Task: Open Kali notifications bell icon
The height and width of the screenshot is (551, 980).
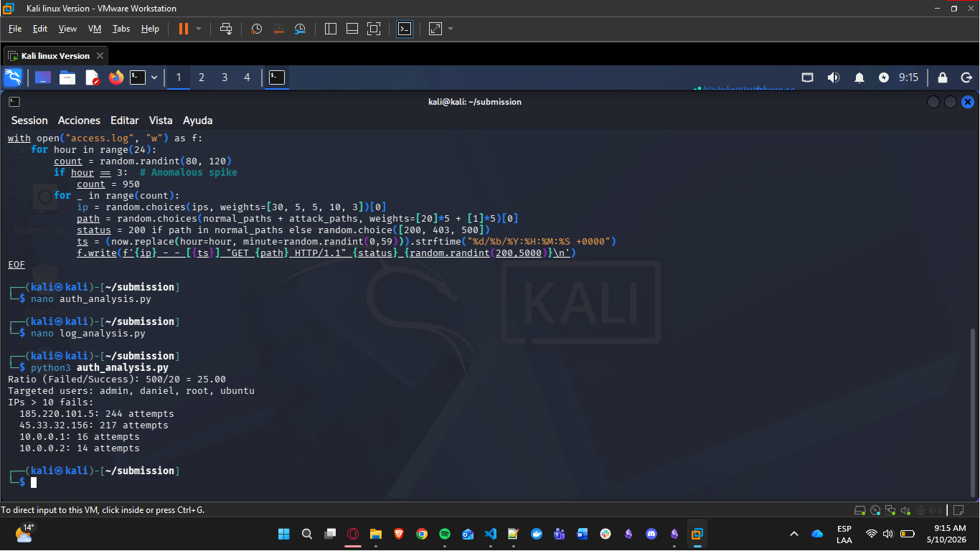Action: (859, 77)
